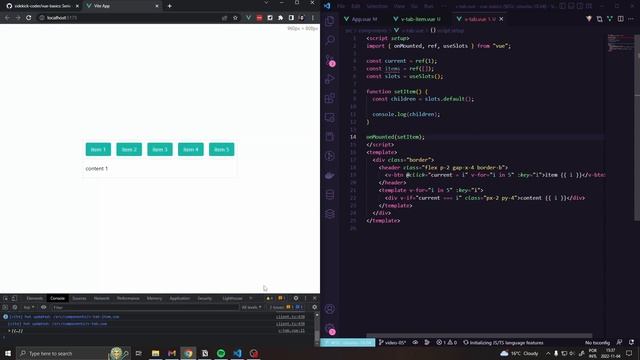
Task: Switch to the Elements tab in DevTools
Action: pos(34,298)
